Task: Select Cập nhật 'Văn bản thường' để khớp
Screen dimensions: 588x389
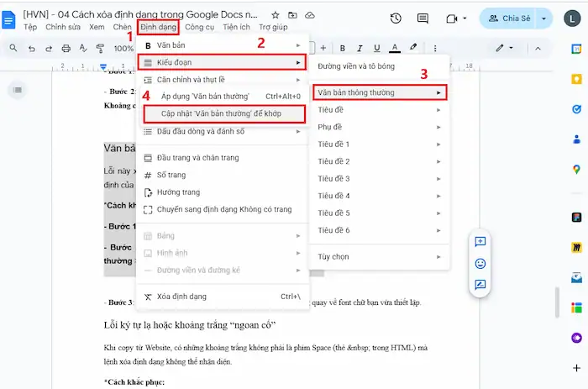Action: (x=222, y=113)
